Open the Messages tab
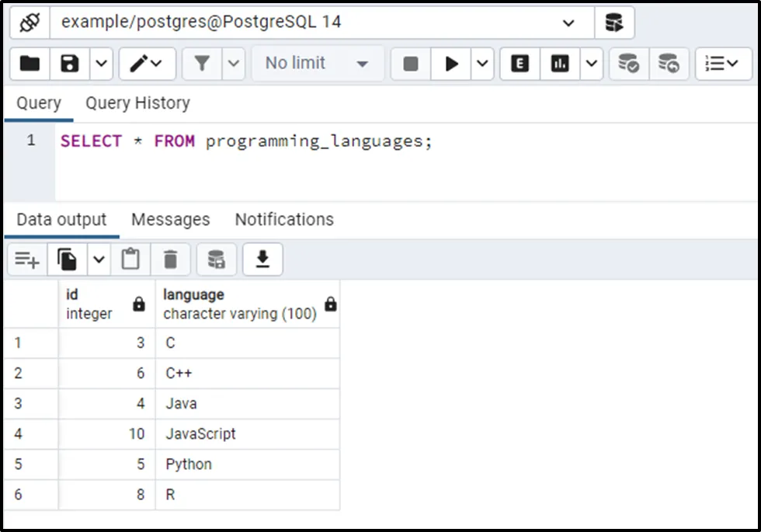This screenshot has width=761, height=532. tap(170, 220)
